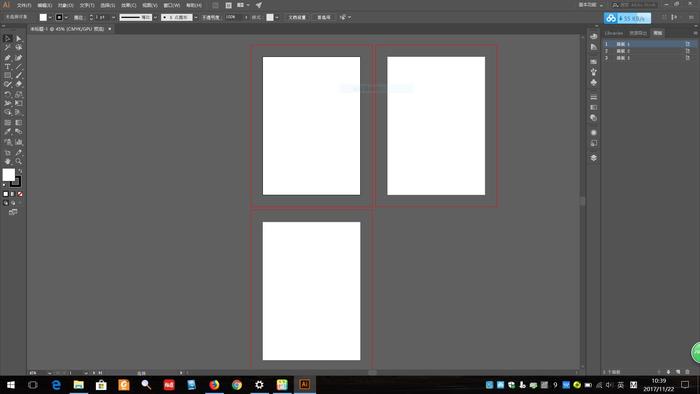Screen dimensions: 700x394
Task: Select the Pen tool
Action: point(8,58)
